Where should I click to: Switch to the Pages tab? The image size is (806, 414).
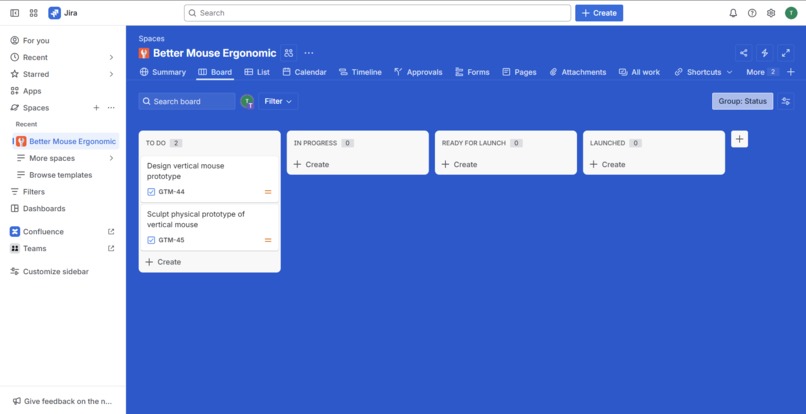[519, 72]
